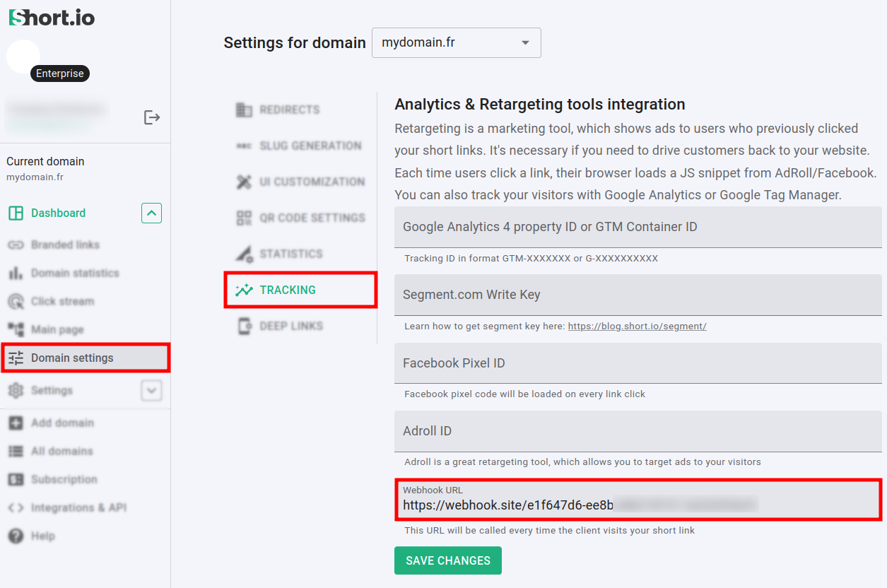Open the Deep Links tab
This screenshot has height=588, width=887.
click(x=290, y=326)
